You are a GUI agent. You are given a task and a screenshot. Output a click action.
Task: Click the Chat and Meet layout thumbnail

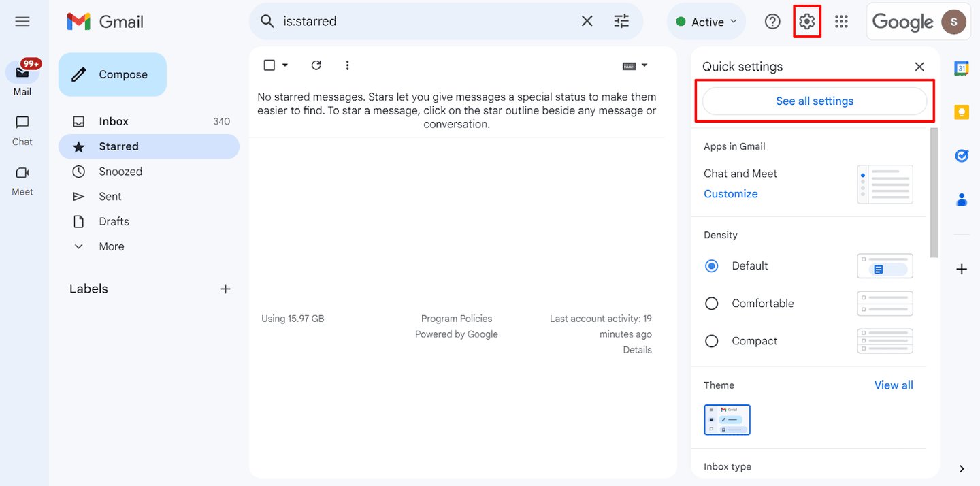click(x=885, y=184)
